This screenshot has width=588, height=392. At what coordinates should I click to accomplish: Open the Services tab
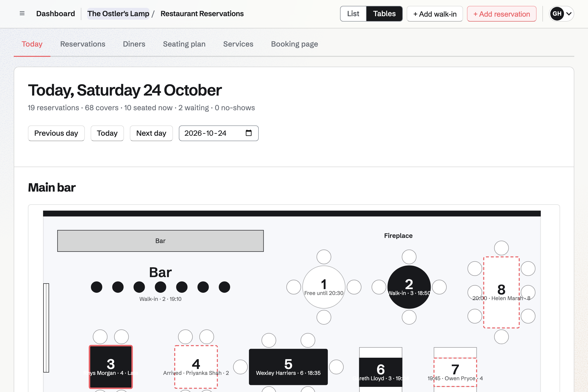(238, 44)
